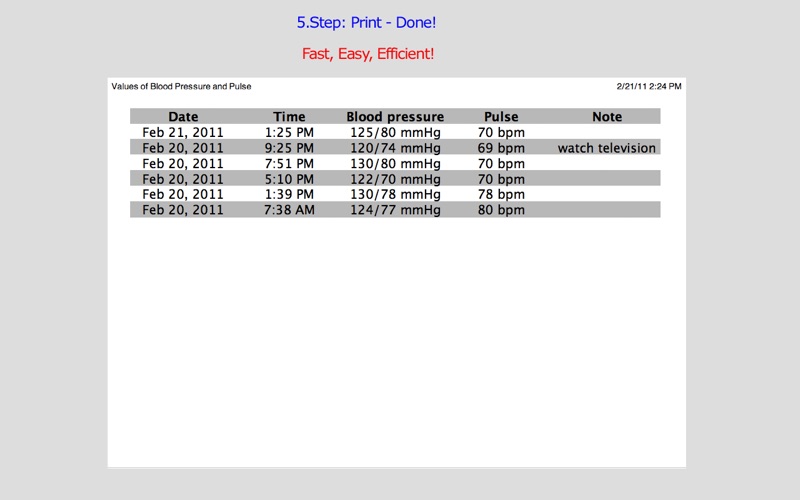This screenshot has width=800, height=500.
Task: Click the '7:38 AM' time cell
Action: tap(289, 210)
